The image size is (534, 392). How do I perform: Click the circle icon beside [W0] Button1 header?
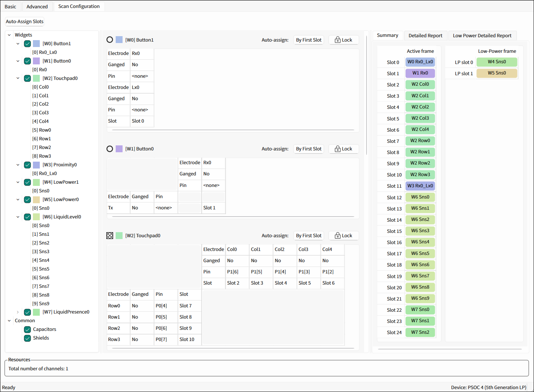(x=110, y=40)
